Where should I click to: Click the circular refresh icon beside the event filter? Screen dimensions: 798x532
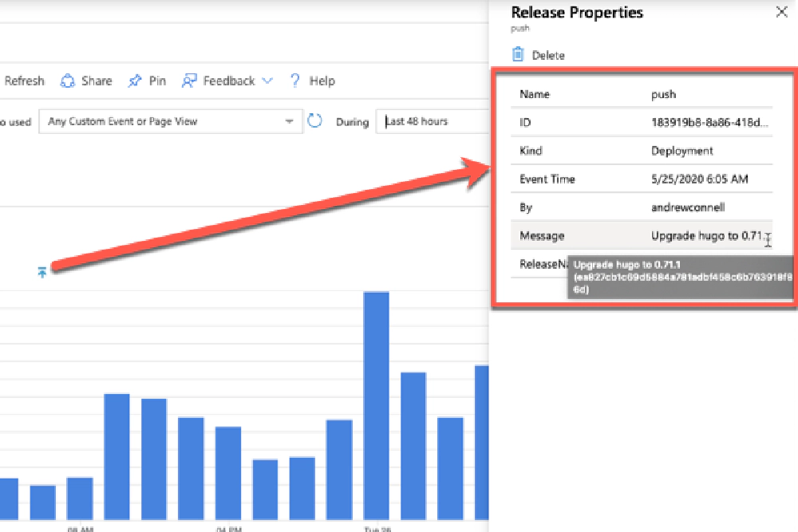(x=314, y=121)
